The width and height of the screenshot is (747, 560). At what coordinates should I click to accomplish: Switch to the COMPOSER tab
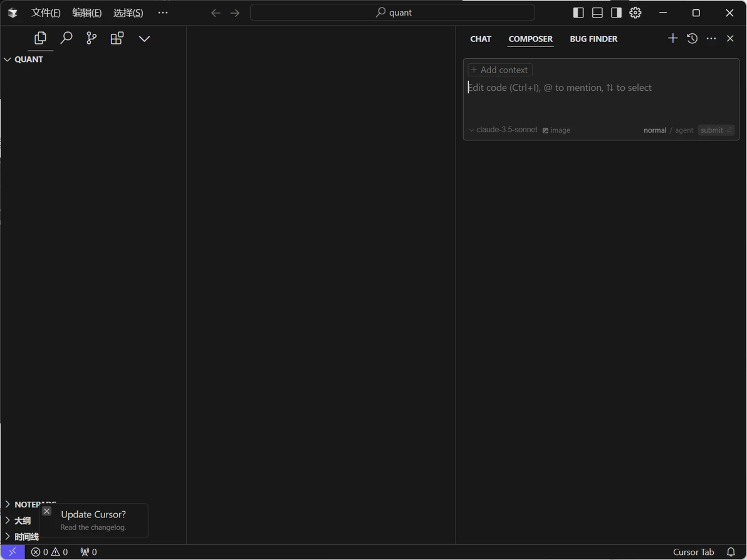point(531,39)
